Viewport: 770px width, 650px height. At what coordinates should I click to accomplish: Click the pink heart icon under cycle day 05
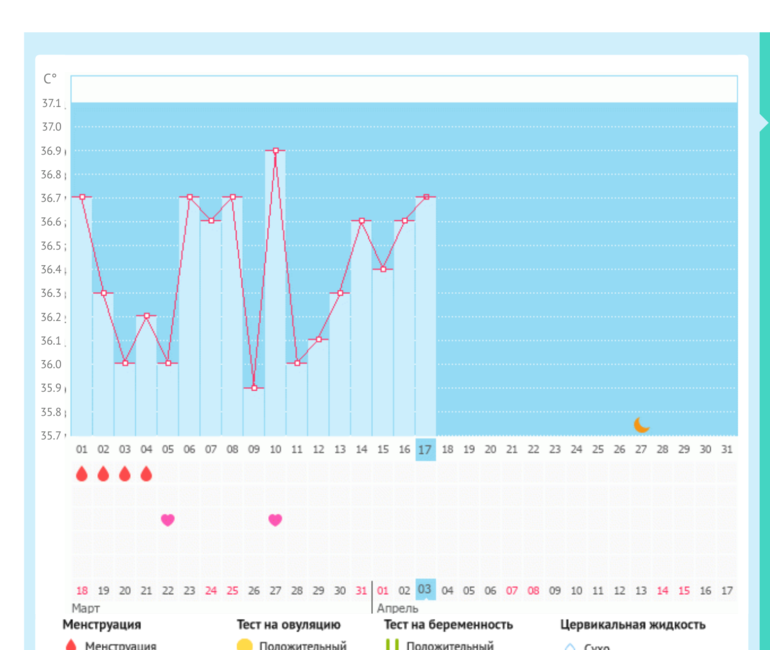tap(168, 520)
